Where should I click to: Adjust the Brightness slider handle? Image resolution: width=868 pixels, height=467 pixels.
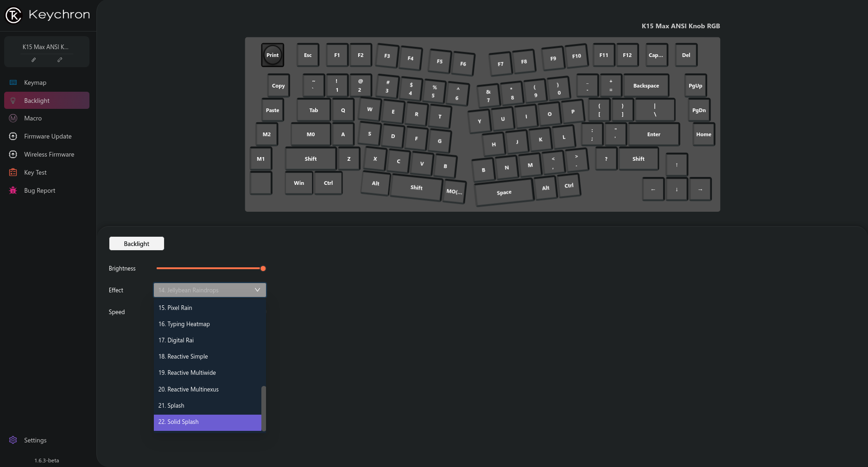point(263,269)
